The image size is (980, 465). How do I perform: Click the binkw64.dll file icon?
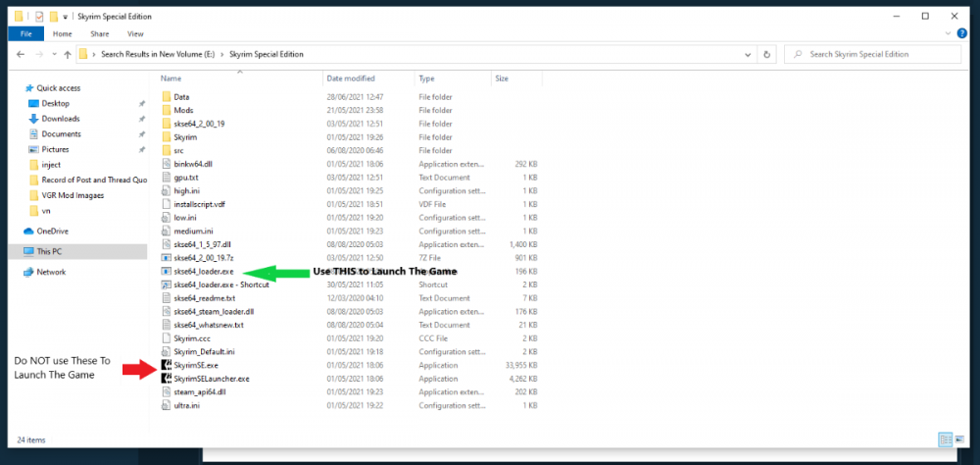pyautogui.click(x=166, y=164)
